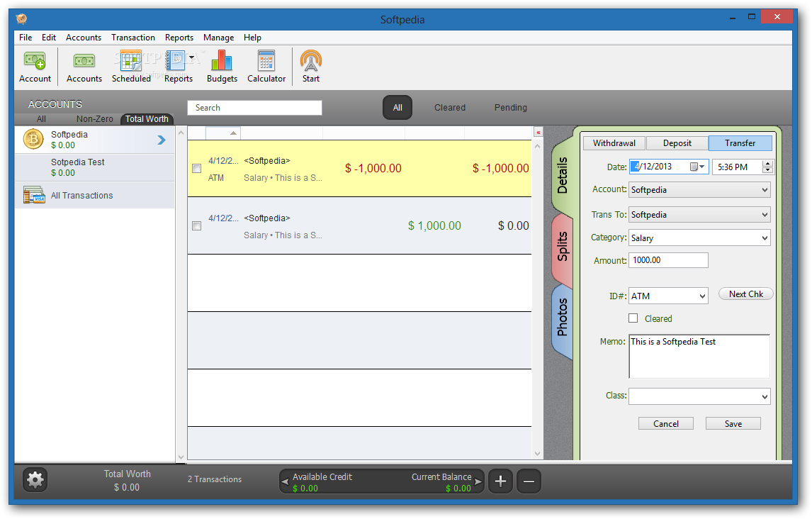Click the left arrow beside Available Credit

click(285, 481)
